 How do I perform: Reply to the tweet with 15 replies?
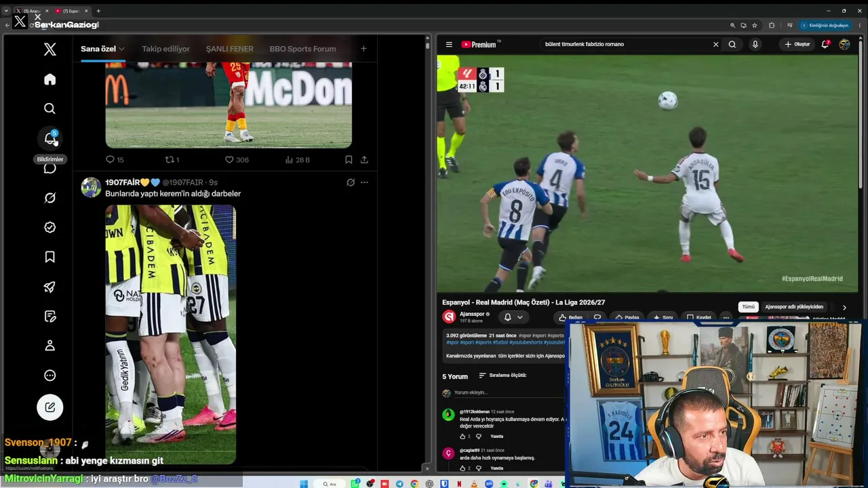pyautogui.click(x=115, y=160)
